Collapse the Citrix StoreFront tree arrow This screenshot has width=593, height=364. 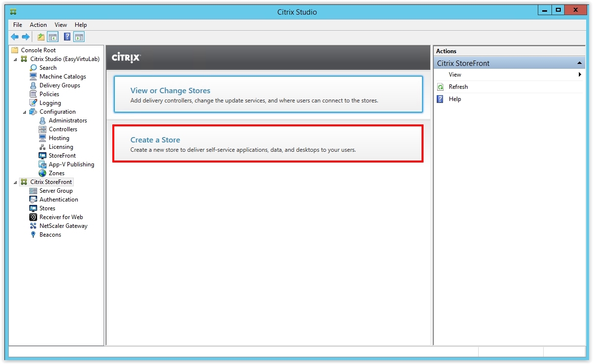[x=15, y=182]
